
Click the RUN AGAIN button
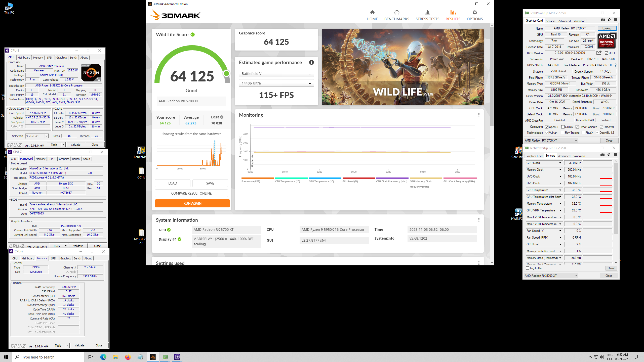point(192,203)
